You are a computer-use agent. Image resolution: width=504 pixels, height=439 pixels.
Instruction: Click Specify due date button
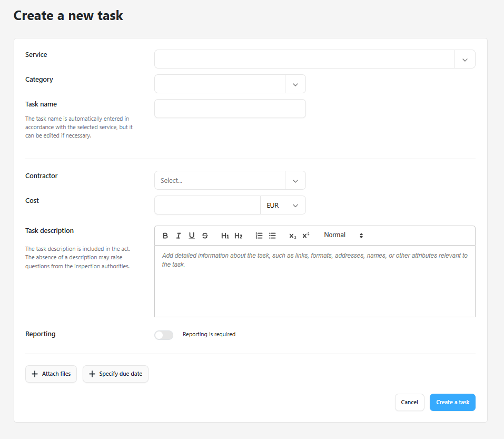pos(115,374)
